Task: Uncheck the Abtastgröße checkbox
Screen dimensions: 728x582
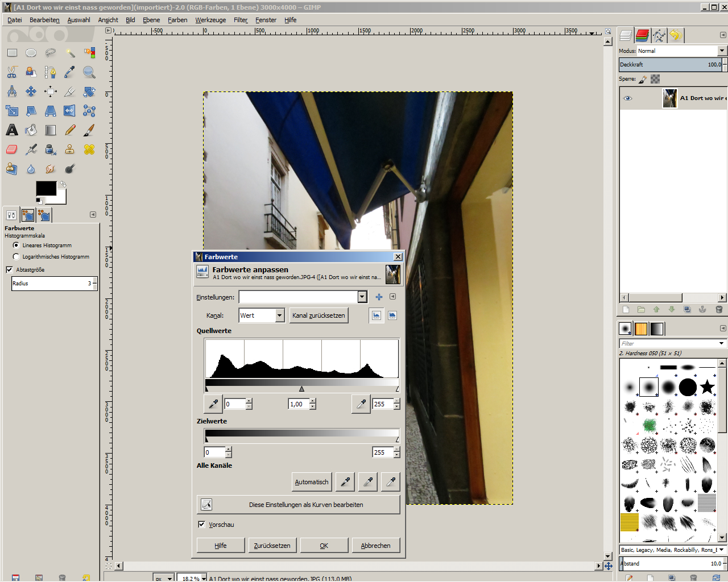Action: [9, 269]
